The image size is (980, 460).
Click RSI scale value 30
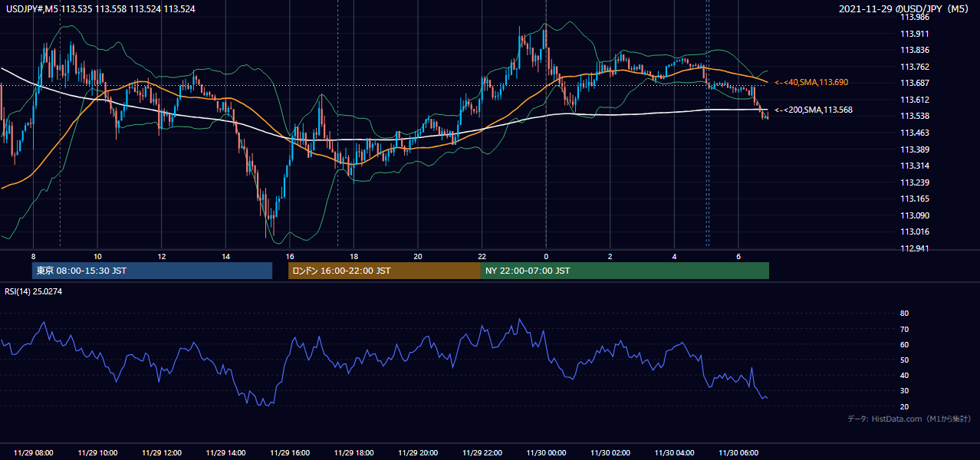coord(904,391)
